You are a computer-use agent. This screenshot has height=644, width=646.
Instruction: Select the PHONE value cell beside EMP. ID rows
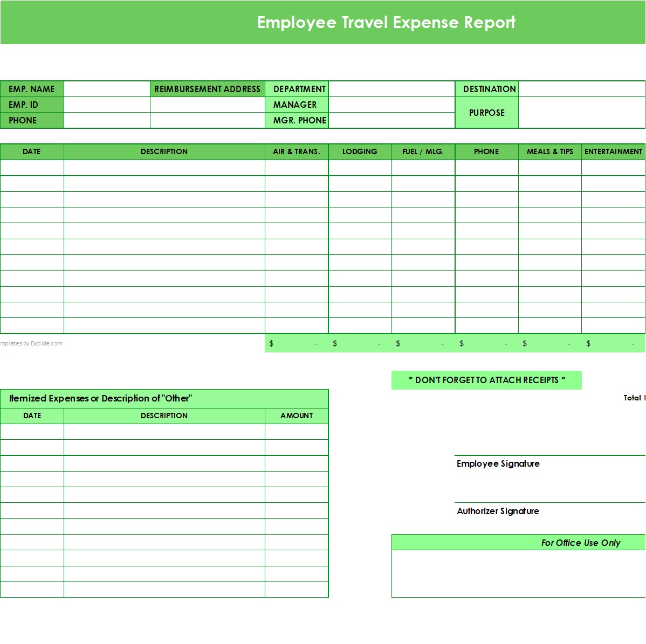click(107, 120)
